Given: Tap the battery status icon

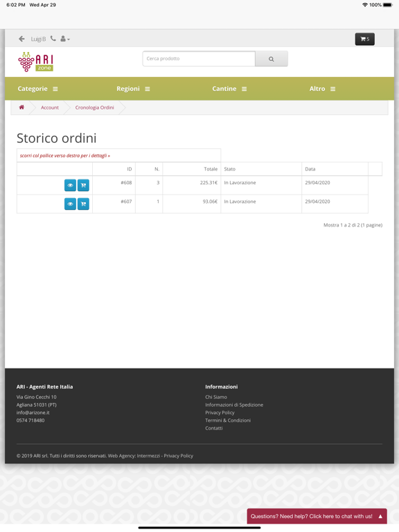Looking at the screenshot, I should (x=388, y=5).
